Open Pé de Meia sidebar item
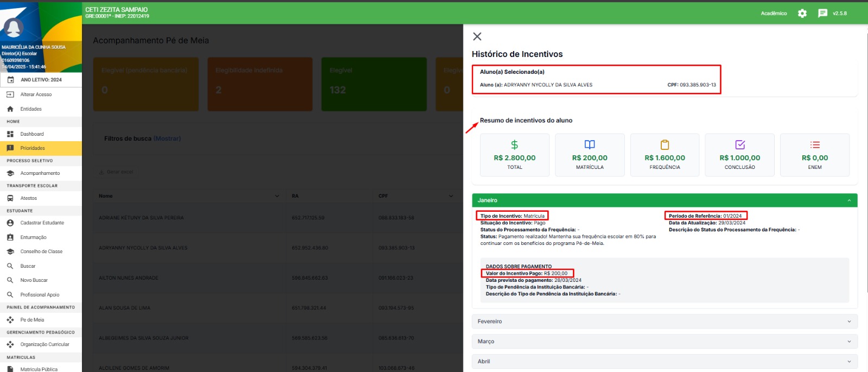 click(32, 320)
